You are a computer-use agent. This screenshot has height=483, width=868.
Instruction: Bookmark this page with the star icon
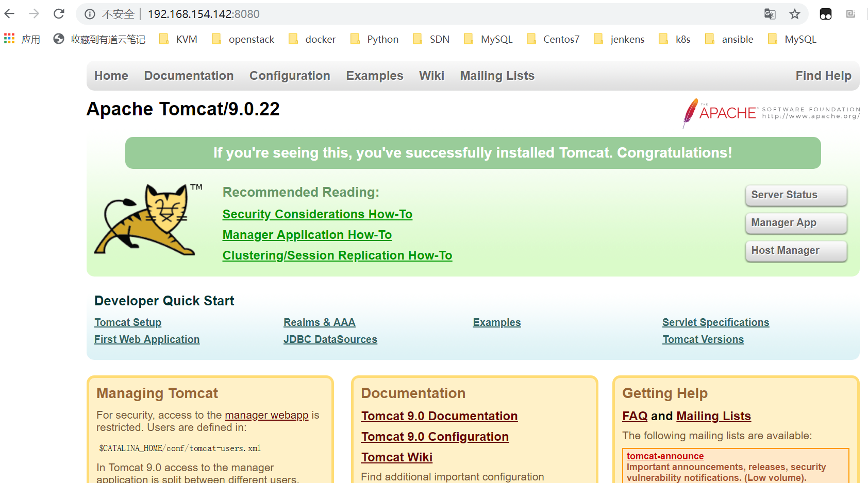[x=795, y=14]
